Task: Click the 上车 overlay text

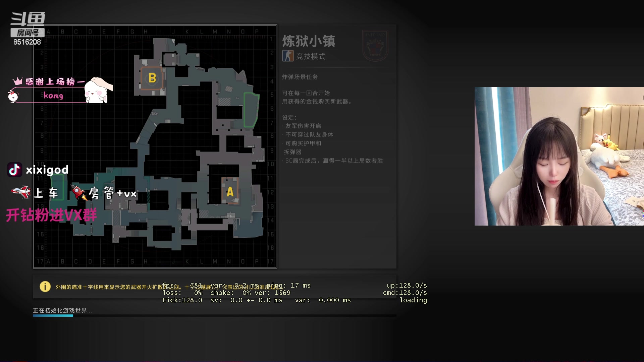Action: 46,193
